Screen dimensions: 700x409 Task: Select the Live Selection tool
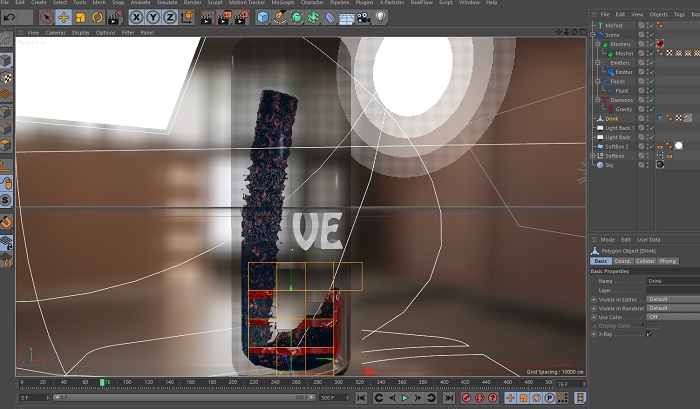coord(46,17)
